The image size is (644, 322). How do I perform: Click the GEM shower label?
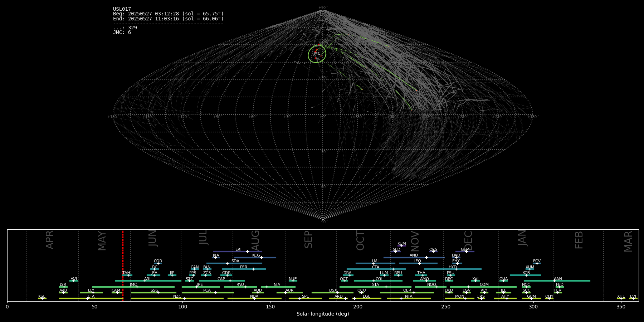tap(465, 250)
